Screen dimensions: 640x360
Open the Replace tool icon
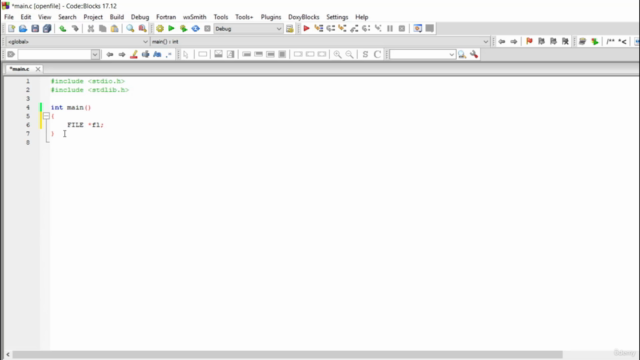coord(142,29)
